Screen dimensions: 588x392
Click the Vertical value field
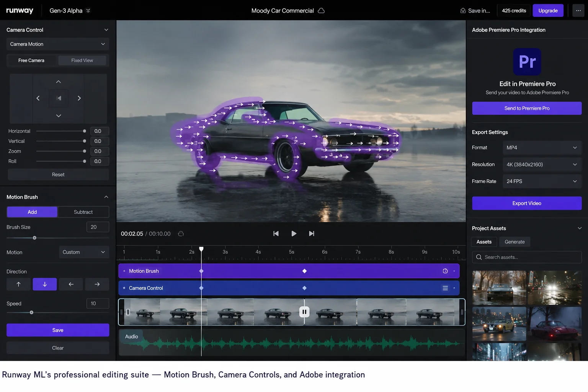coord(100,141)
